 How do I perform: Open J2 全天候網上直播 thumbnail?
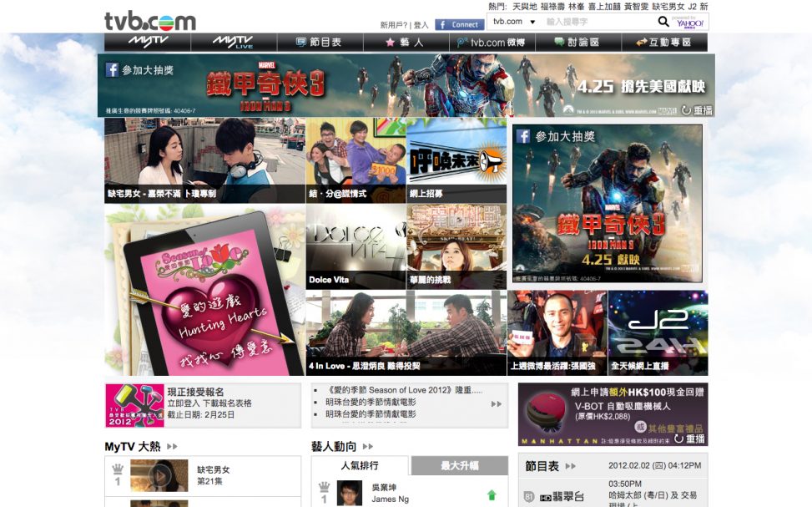(658, 332)
